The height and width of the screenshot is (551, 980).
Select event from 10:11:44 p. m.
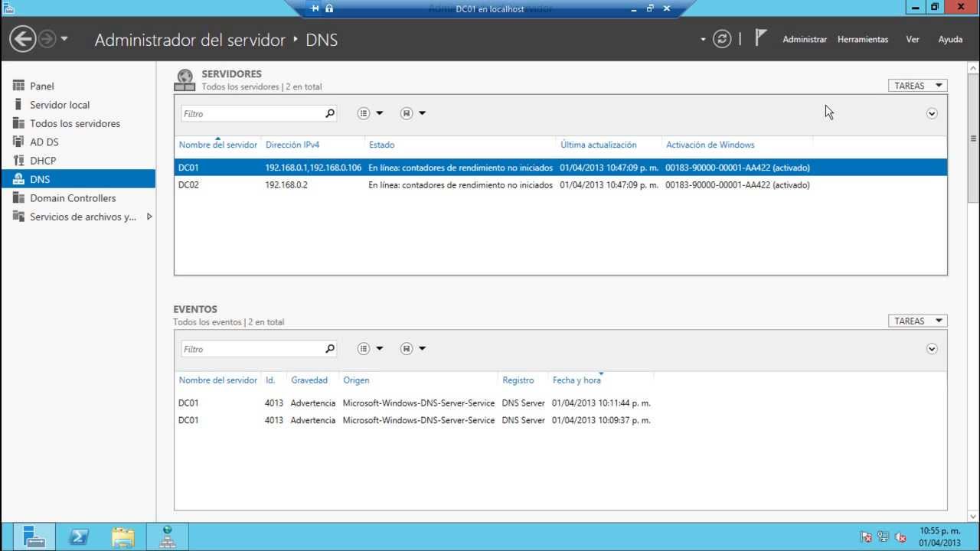560,403
